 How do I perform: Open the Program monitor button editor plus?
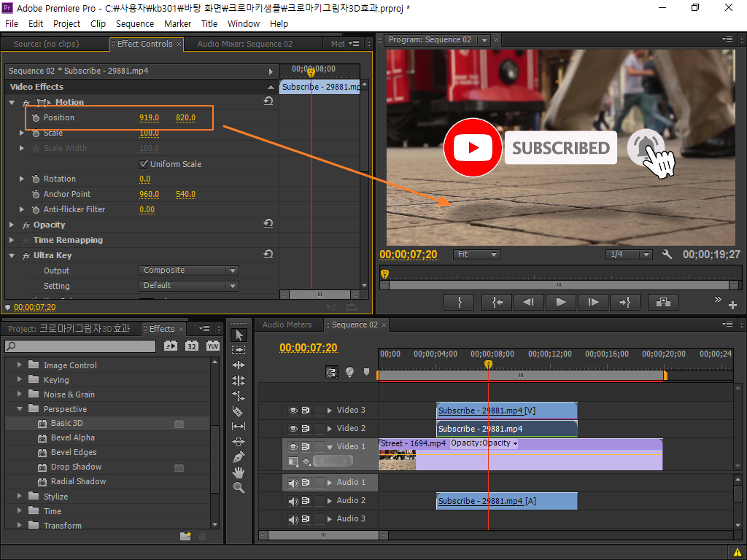tap(732, 305)
